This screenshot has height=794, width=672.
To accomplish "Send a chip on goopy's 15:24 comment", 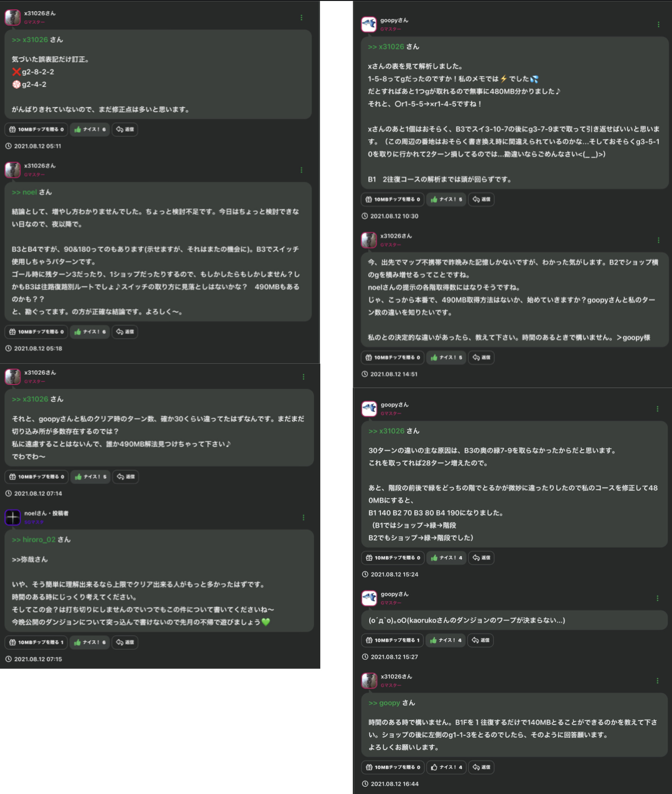I will point(393,558).
